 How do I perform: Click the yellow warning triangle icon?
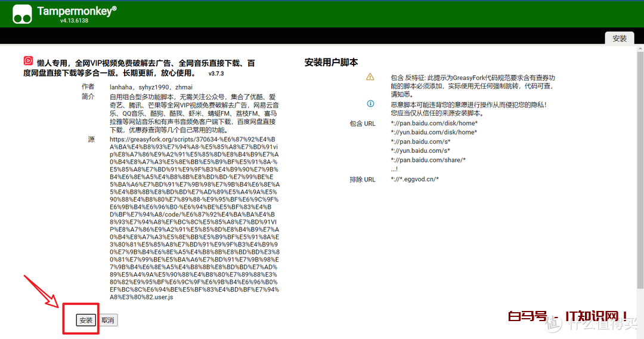click(370, 77)
